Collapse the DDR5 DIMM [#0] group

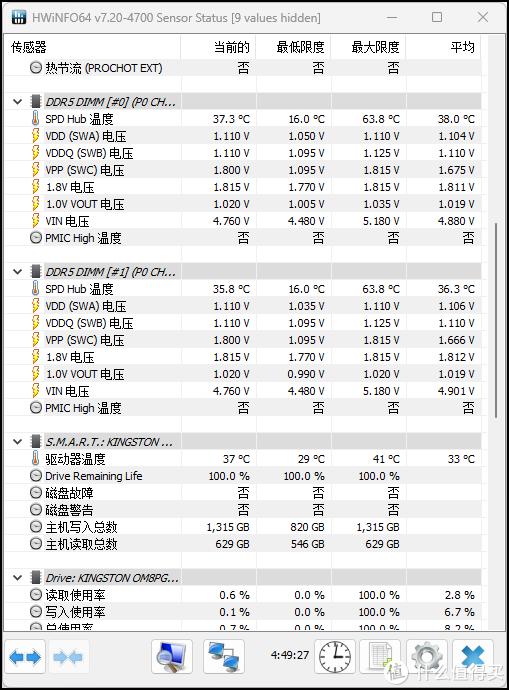click(18, 102)
